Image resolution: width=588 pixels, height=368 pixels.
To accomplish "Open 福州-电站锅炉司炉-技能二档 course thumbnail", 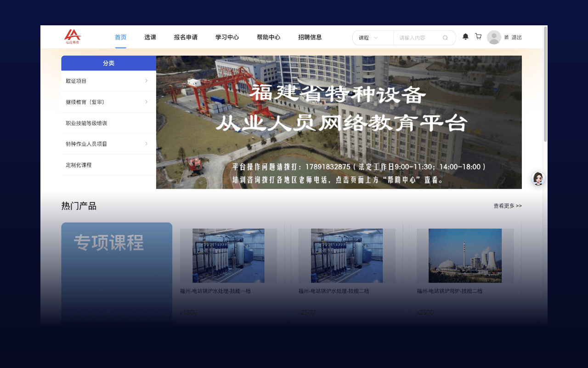I will (465, 256).
